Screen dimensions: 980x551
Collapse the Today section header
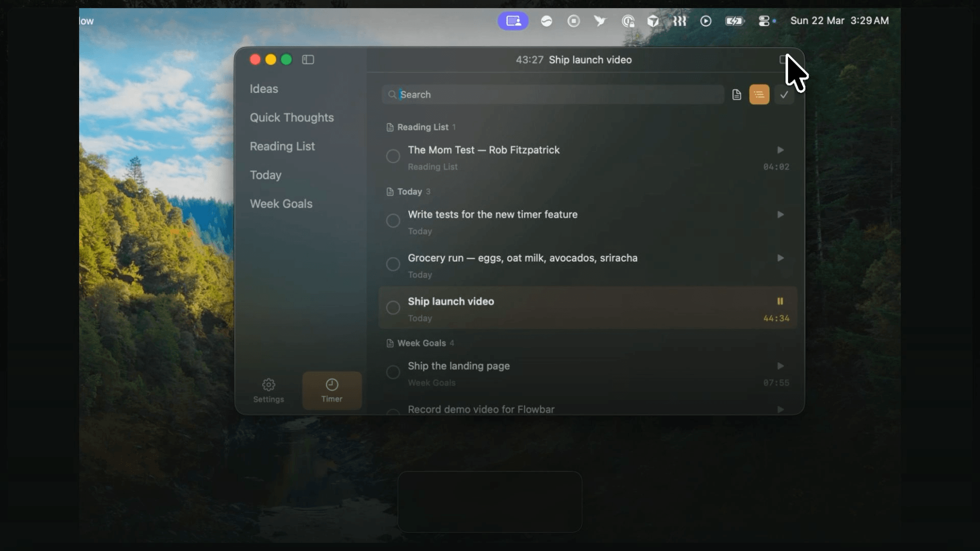pyautogui.click(x=409, y=192)
